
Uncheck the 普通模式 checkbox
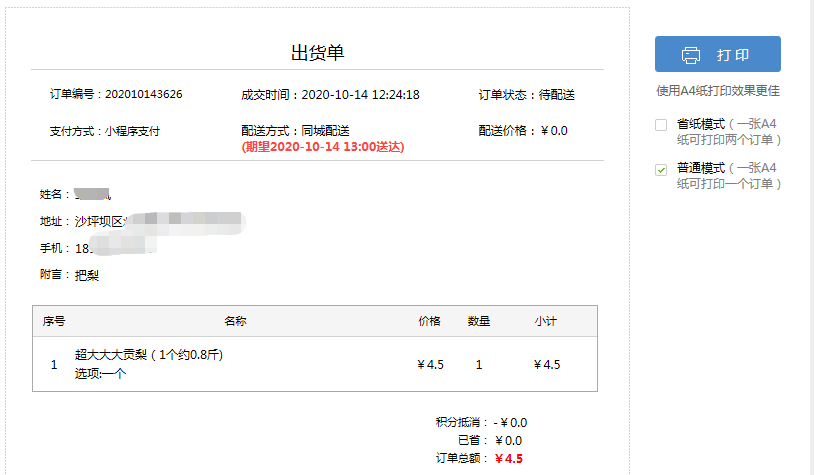660,169
